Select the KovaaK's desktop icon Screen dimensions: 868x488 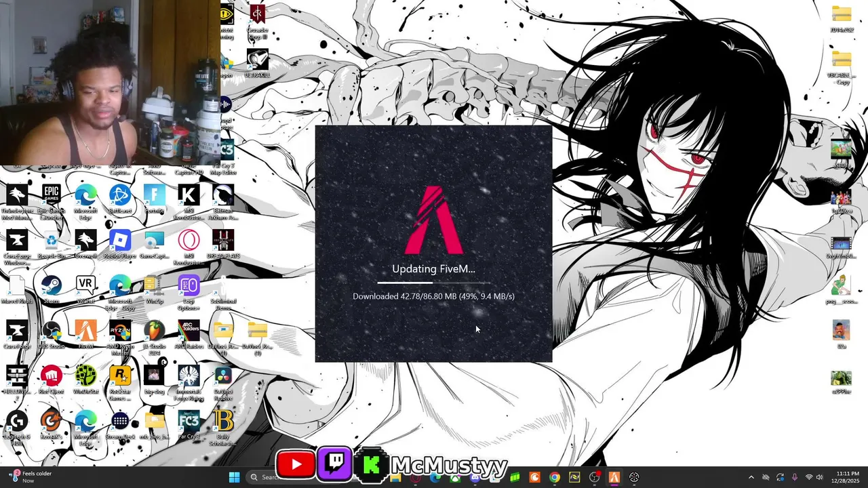coord(52,426)
